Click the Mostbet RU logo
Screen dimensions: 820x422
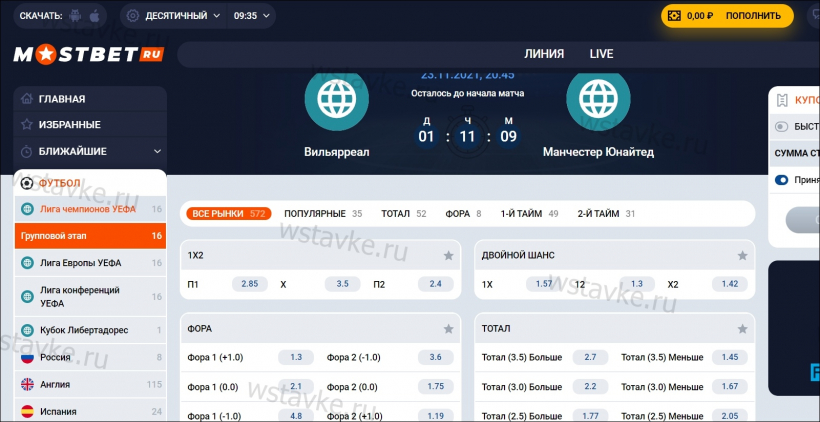[x=89, y=54]
